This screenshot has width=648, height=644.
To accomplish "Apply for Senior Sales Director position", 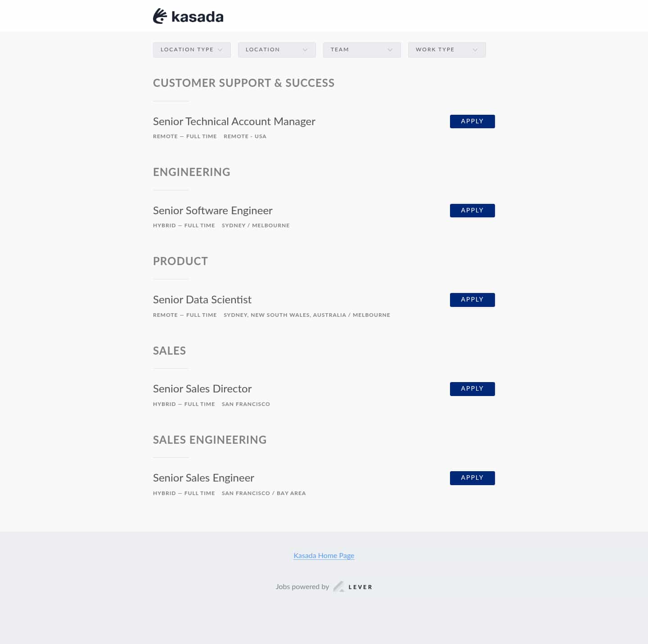I will pyautogui.click(x=472, y=388).
